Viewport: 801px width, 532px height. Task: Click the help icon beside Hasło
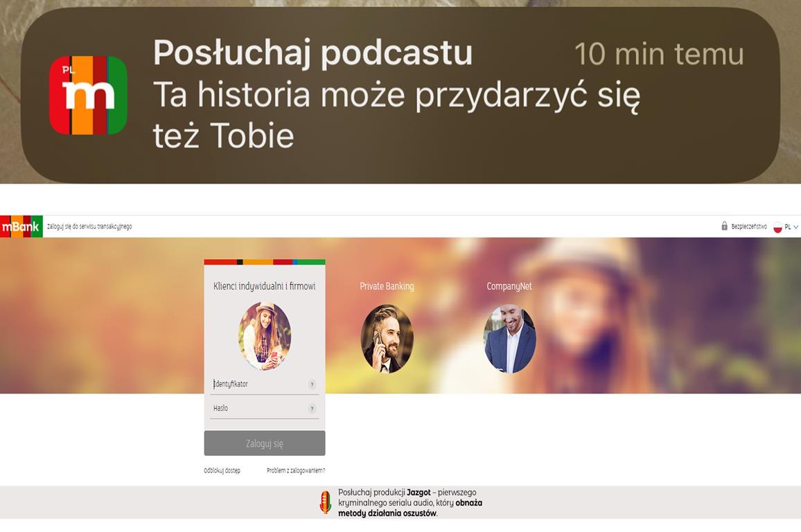312,409
